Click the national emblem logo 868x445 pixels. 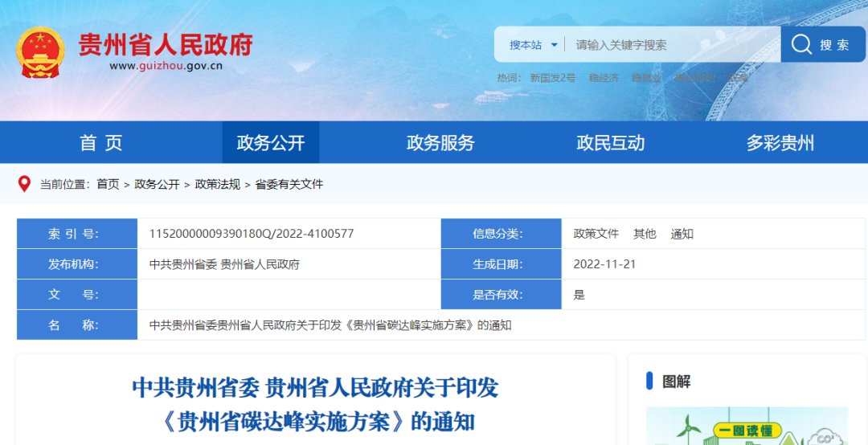click(40, 53)
